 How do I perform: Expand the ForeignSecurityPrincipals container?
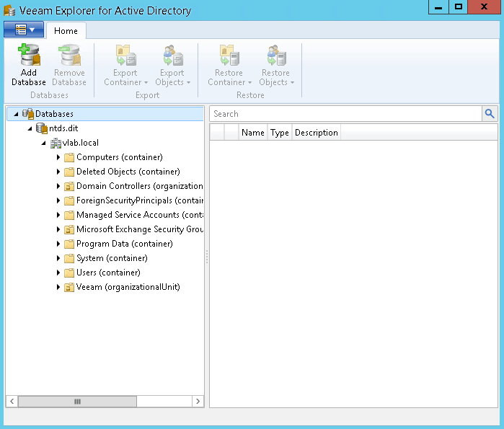click(58, 200)
